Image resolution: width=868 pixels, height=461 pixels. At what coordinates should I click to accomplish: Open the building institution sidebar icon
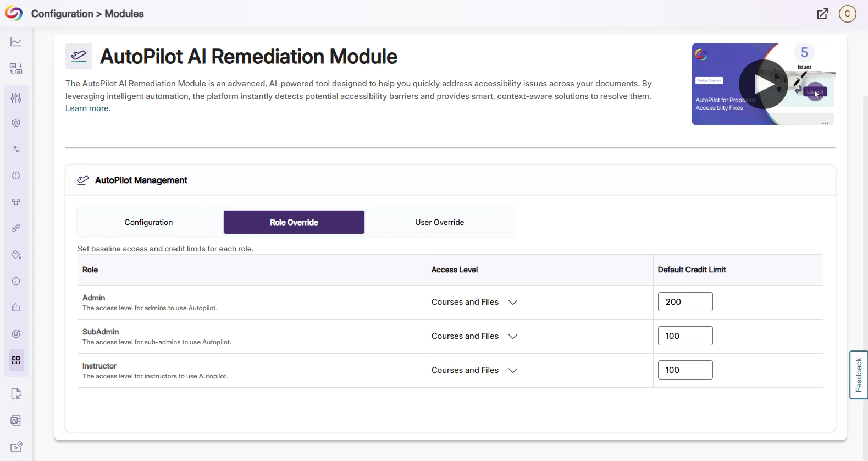[16, 308]
